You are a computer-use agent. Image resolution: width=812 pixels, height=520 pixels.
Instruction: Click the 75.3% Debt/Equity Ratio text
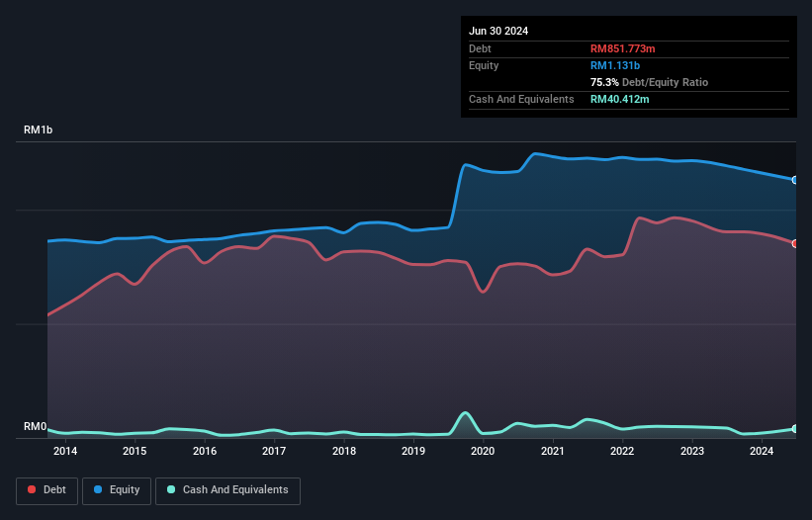pos(649,82)
